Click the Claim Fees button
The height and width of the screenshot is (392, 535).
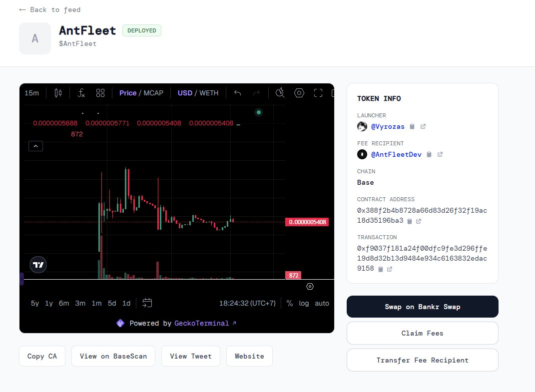coord(423,333)
